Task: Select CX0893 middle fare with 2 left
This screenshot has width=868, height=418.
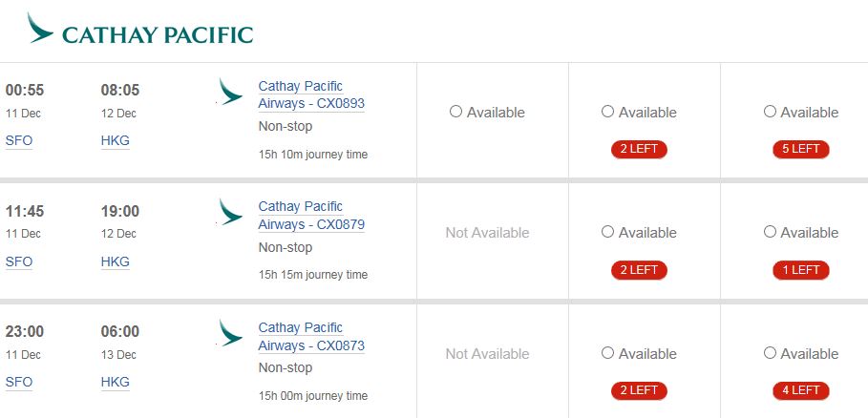Action: pyautogui.click(x=608, y=112)
